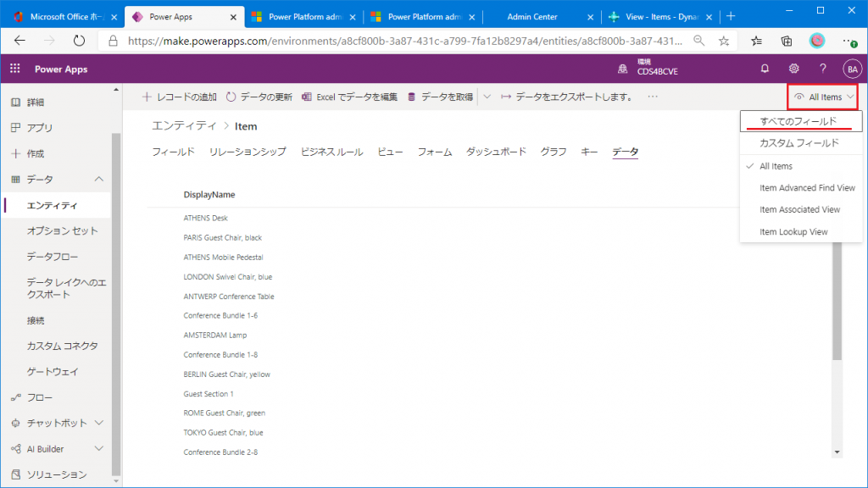This screenshot has width=868, height=488.
Task: Choose All Items view option
Action: point(801,166)
